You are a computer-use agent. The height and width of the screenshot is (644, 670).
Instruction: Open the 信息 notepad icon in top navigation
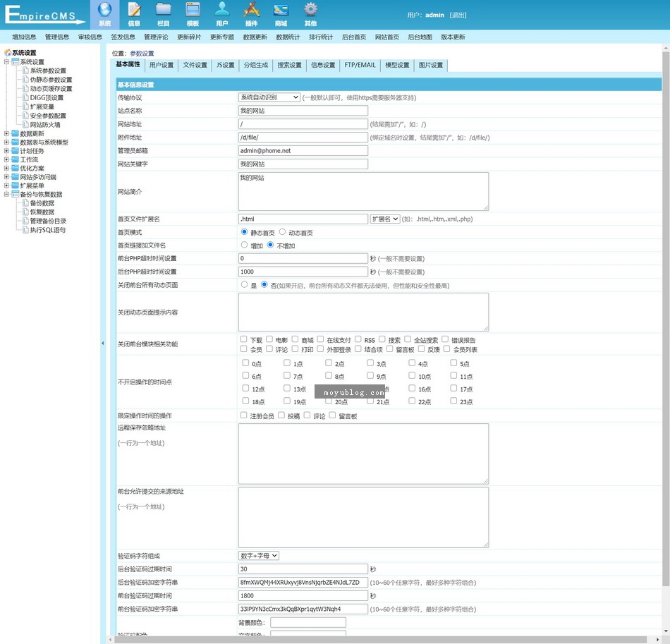click(134, 9)
